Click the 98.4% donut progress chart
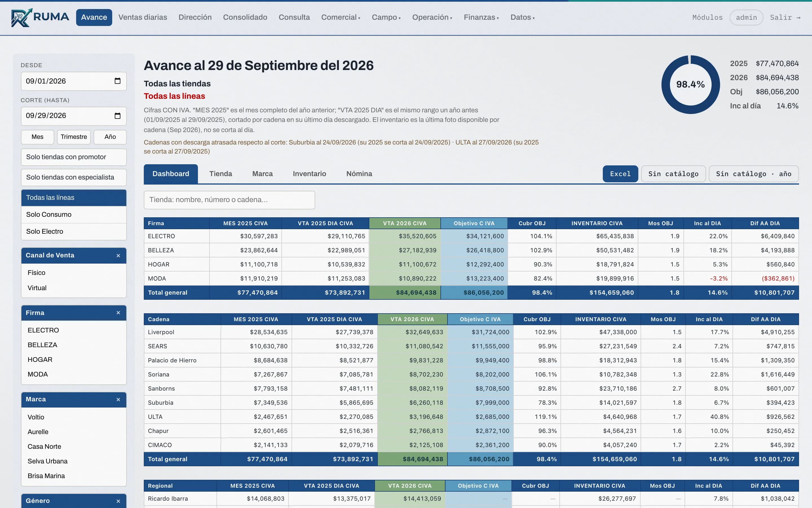Image resolution: width=812 pixels, height=508 pixels. pyautogui.click(x=690, y=84)
